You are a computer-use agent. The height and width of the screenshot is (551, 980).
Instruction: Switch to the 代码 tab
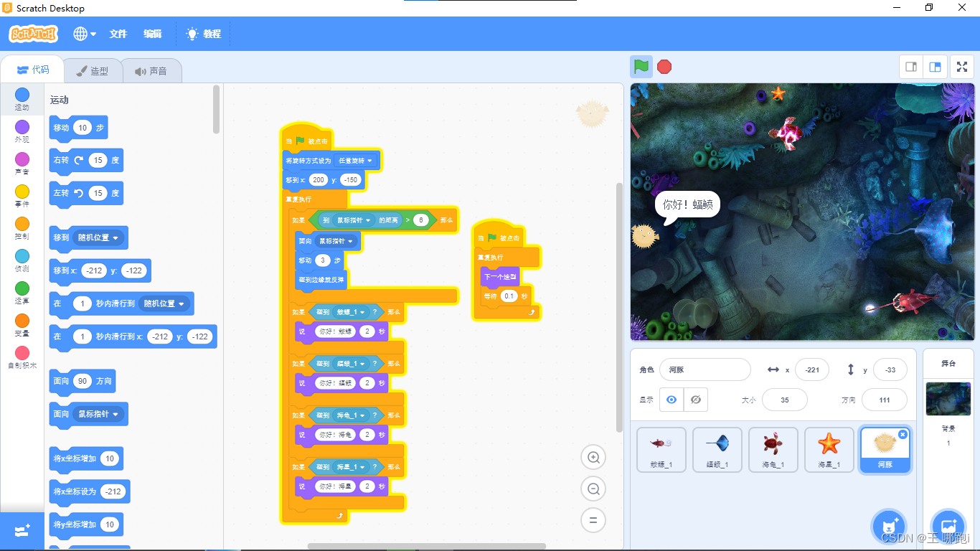click(33, 70)
